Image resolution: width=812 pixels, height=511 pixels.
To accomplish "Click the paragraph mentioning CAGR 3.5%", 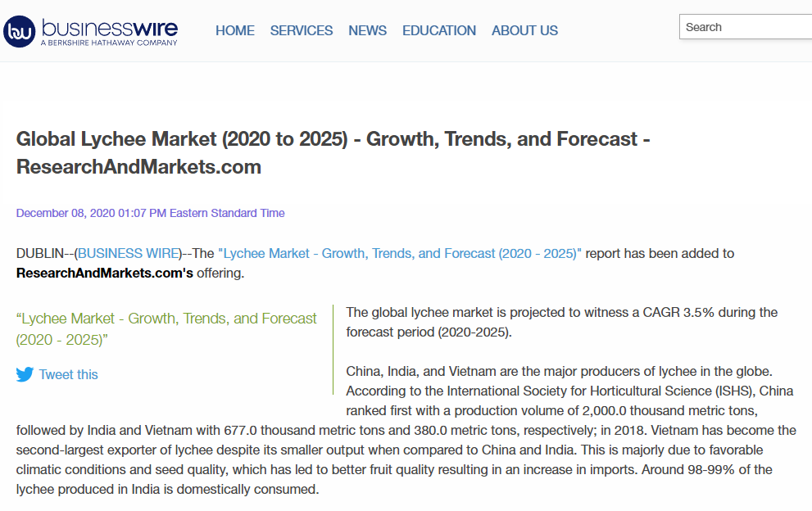I will click(561, 322).
